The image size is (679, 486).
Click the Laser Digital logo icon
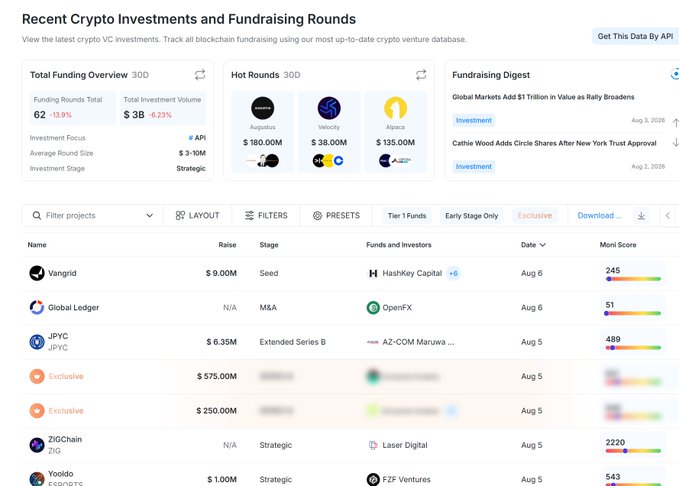coord(373,445)
